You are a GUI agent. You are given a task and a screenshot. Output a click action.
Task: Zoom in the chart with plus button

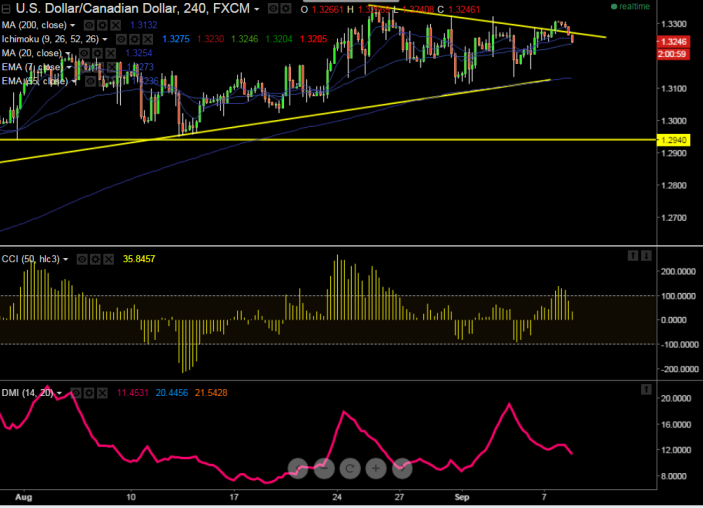(x=376, y=469)
